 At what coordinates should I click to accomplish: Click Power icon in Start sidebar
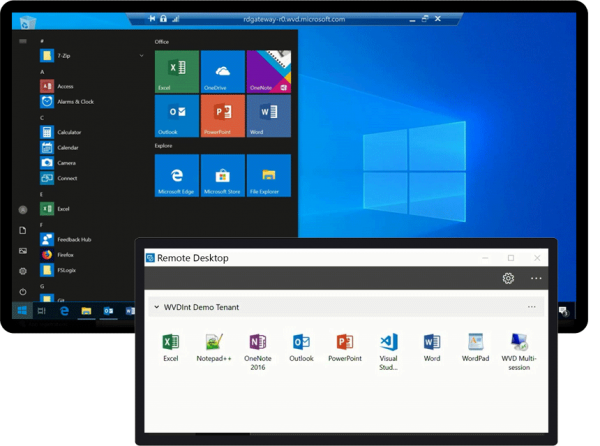[x=23, y=291]
